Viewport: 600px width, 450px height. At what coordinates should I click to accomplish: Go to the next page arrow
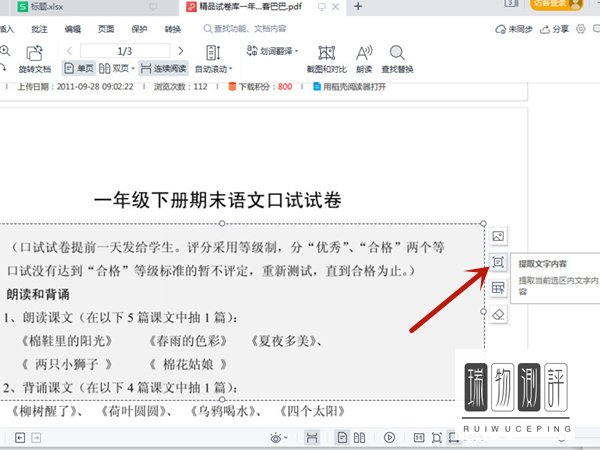tap(181, 51)
